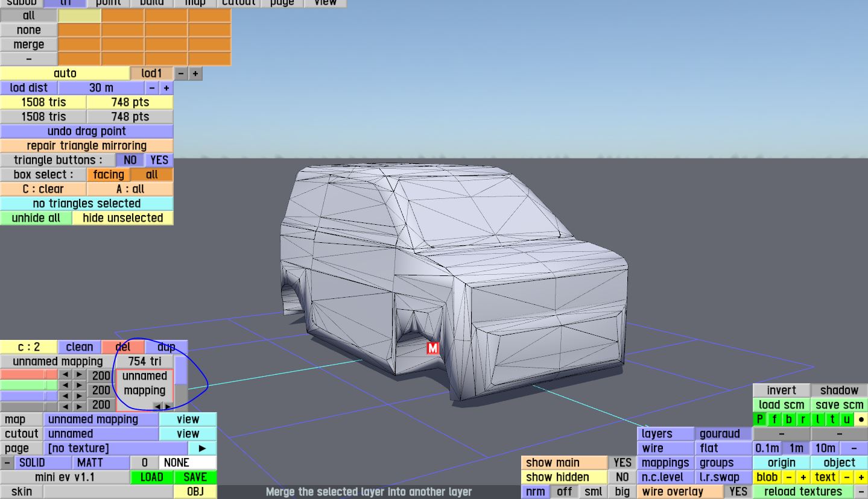Set triangle buttons to YES

coord(159,160)
